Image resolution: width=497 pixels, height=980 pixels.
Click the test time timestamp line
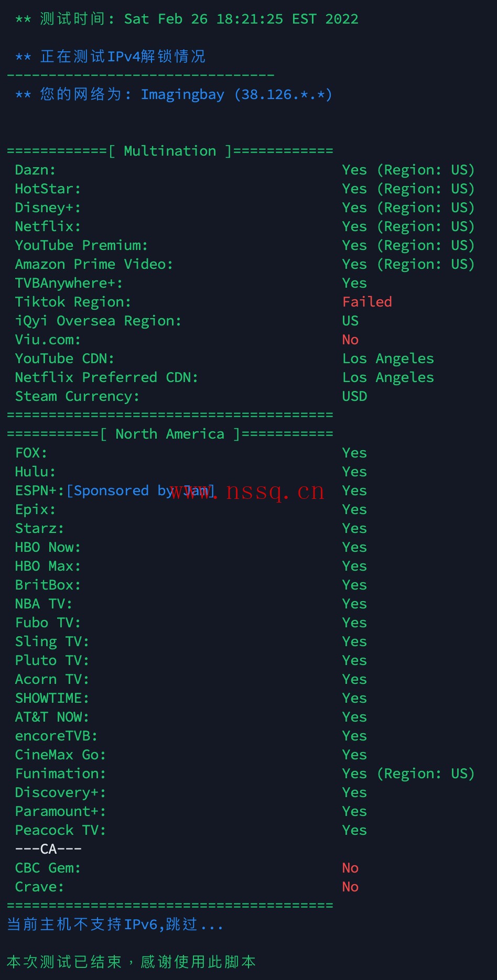tap(187, 19)
